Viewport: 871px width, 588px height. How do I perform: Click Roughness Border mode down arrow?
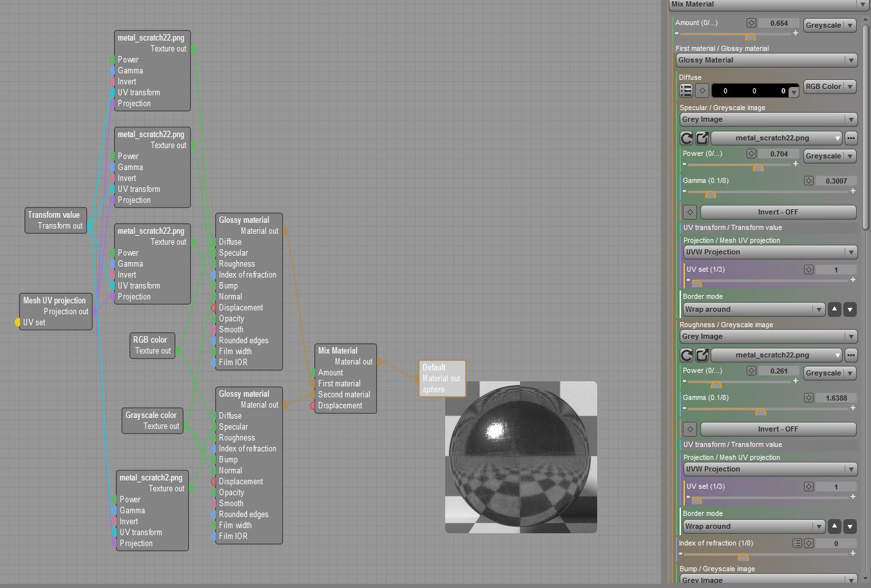tap(850, 526)
